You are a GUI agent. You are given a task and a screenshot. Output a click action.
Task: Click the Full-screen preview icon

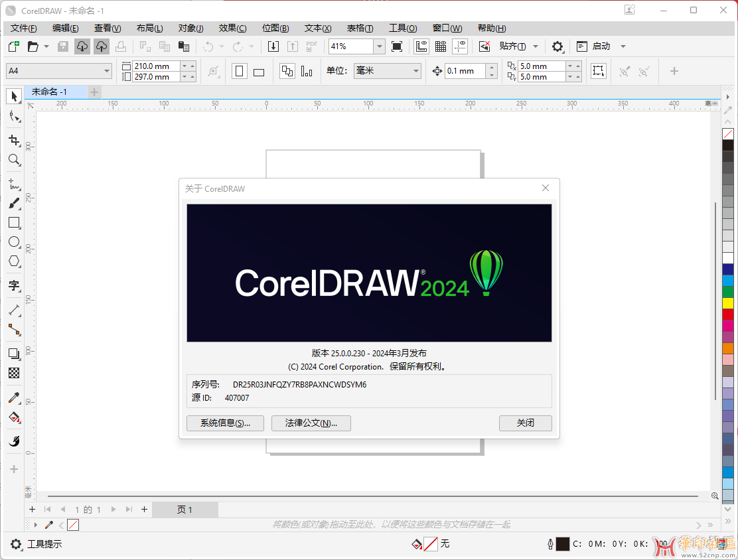point(397,46)
